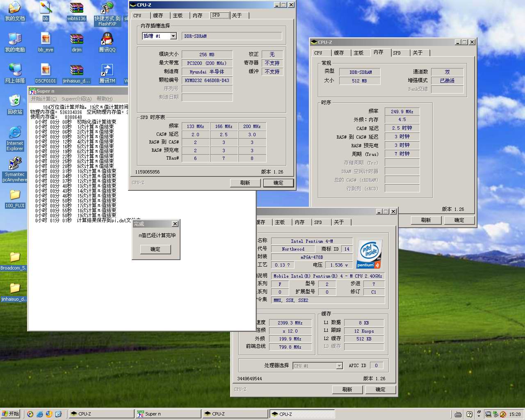Click 确定 in the memory timing window
The width and height of the screenshot is (525, 420).
(x=459, y=220)
